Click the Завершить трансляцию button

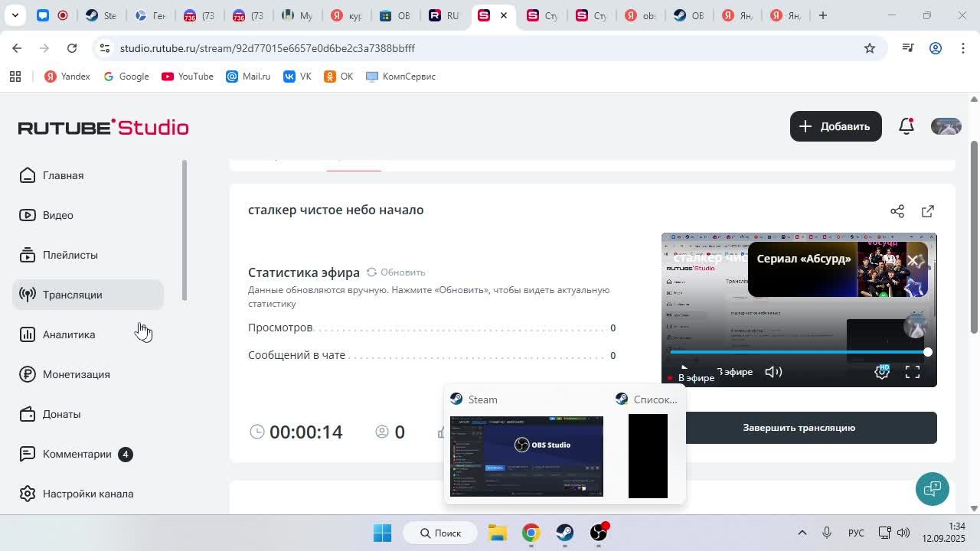click(x=799, y=428)
